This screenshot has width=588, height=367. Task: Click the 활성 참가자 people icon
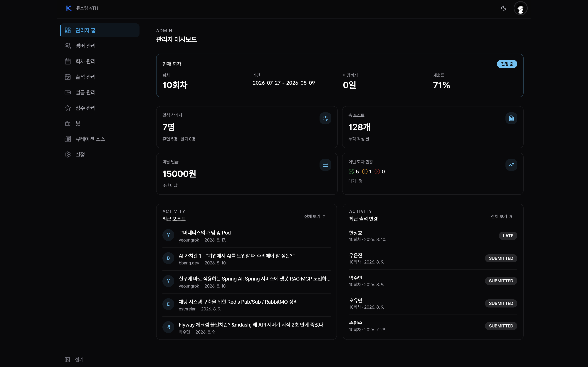[325, 118]
